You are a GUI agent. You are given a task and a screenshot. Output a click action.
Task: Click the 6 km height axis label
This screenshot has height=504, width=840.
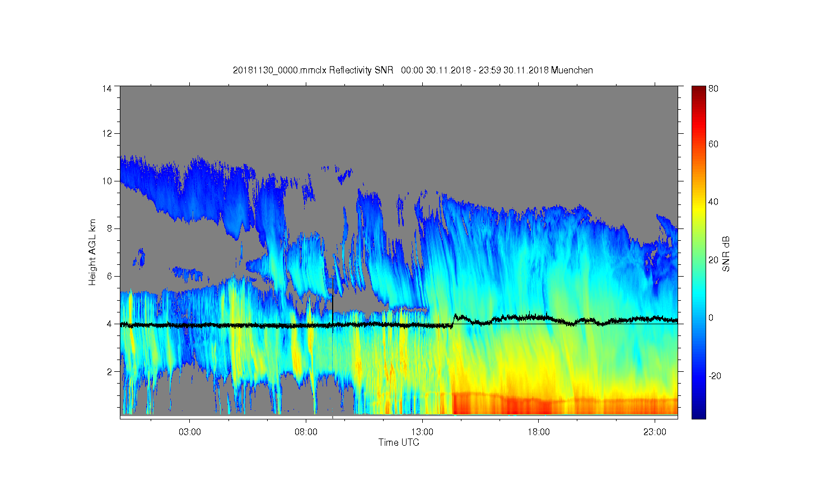pos(109,276)
